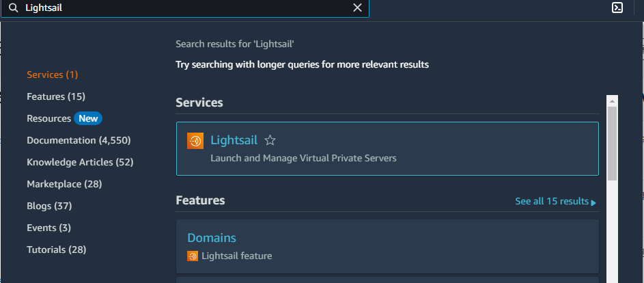The width and height of the screenshot is (644, 283).
Task: Open the Domains feature link
Action: pyautogui.click(x=212, y=238)
